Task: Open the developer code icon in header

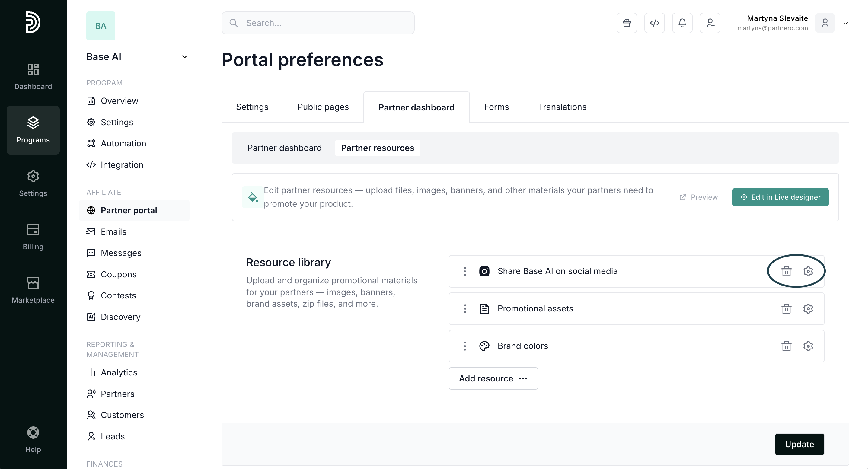Action: pyautogui.click(x=654, y=23)
